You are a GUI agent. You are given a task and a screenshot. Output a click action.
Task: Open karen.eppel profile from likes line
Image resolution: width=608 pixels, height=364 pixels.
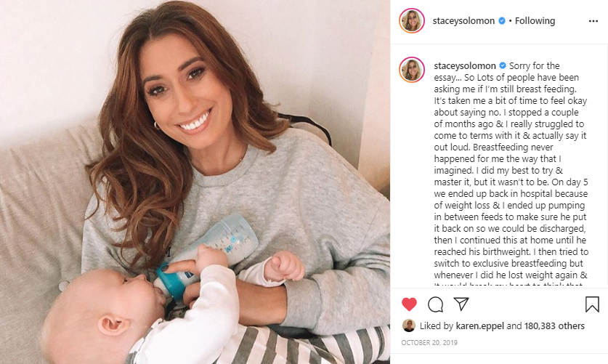point(479,326)
